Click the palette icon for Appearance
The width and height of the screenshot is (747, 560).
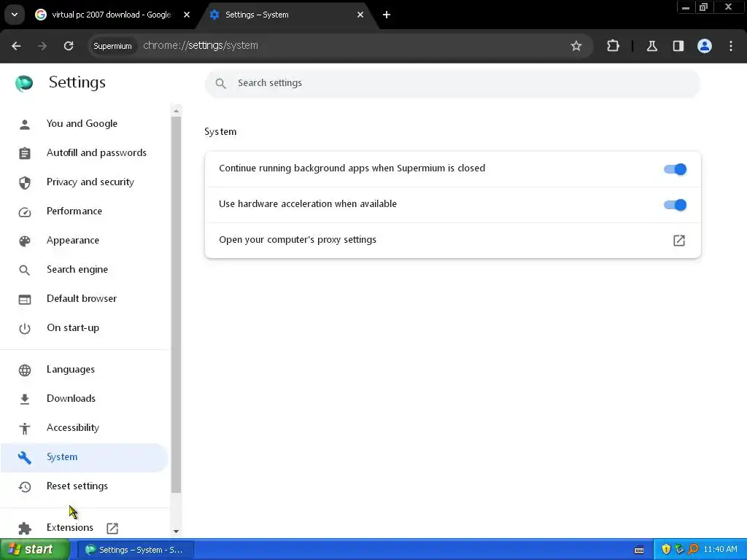tap(25, 241)
